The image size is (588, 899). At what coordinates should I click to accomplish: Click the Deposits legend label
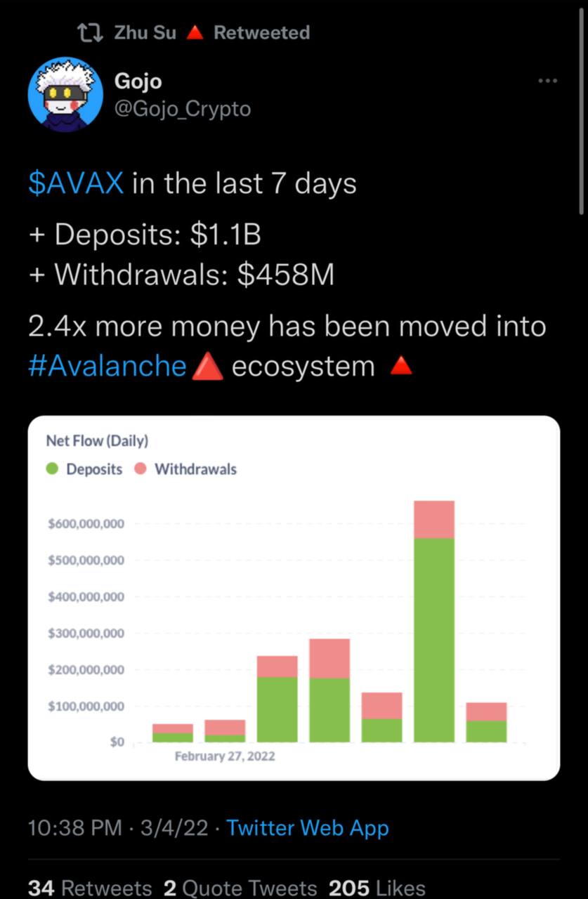(x=94, y=469)
